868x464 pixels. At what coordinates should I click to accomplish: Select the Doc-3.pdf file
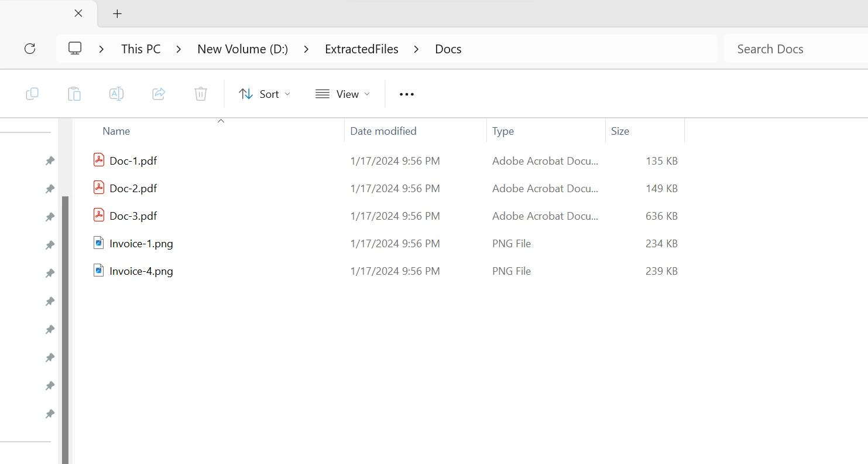(133, 216)
